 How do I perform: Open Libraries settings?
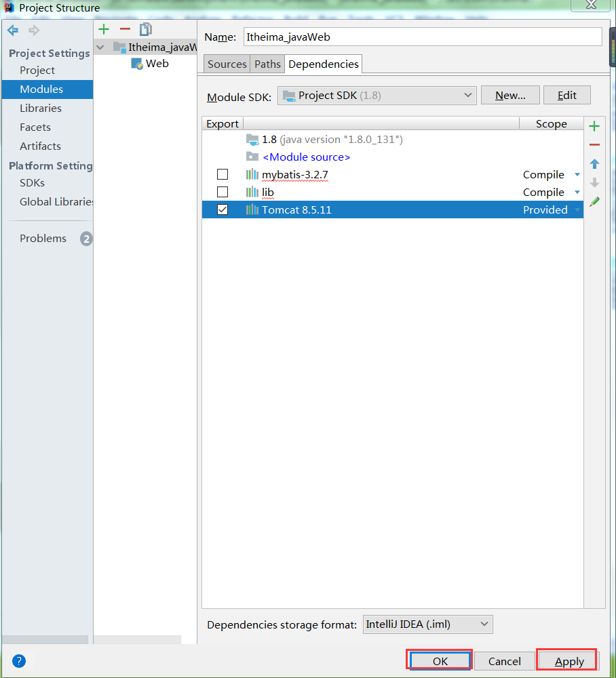(41, 108)
